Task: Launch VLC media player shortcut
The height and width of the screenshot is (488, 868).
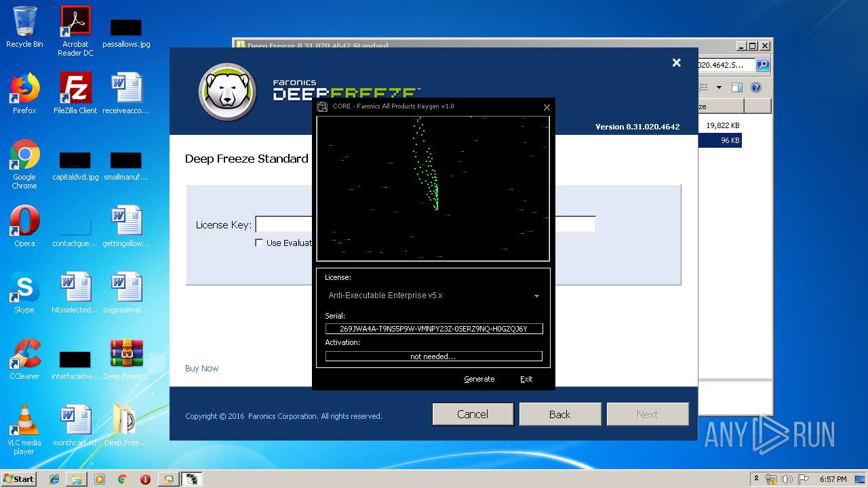Action: [24, 430]
